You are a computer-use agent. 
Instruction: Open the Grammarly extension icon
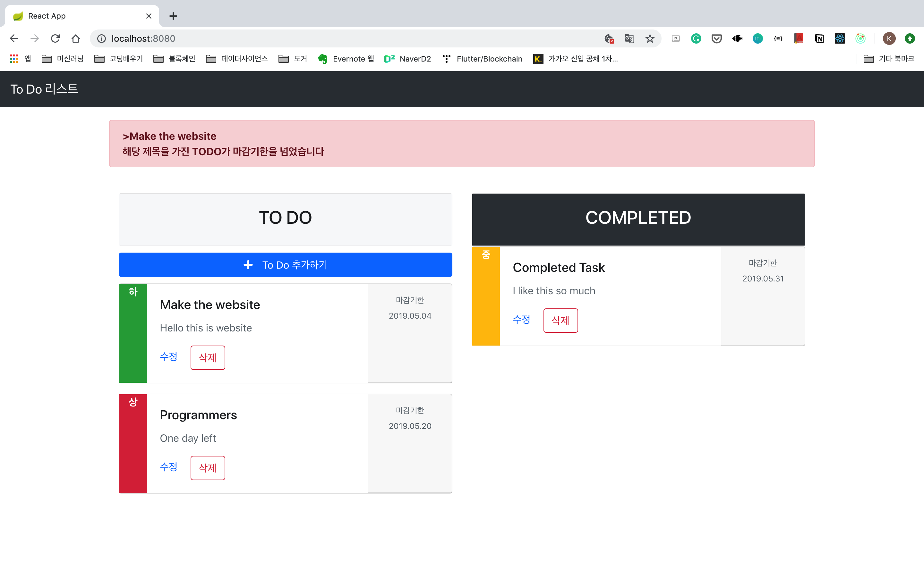coord(696,38)
